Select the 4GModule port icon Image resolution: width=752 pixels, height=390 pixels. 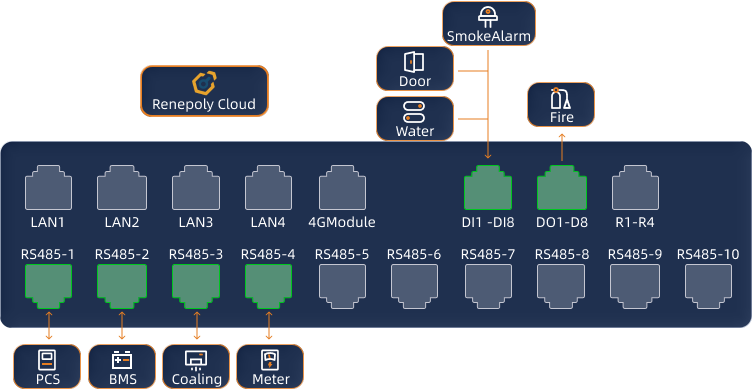[x=342, y=188]
